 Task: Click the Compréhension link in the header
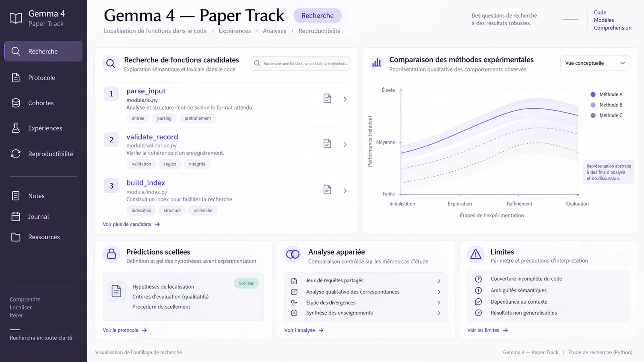pos(613,28)
